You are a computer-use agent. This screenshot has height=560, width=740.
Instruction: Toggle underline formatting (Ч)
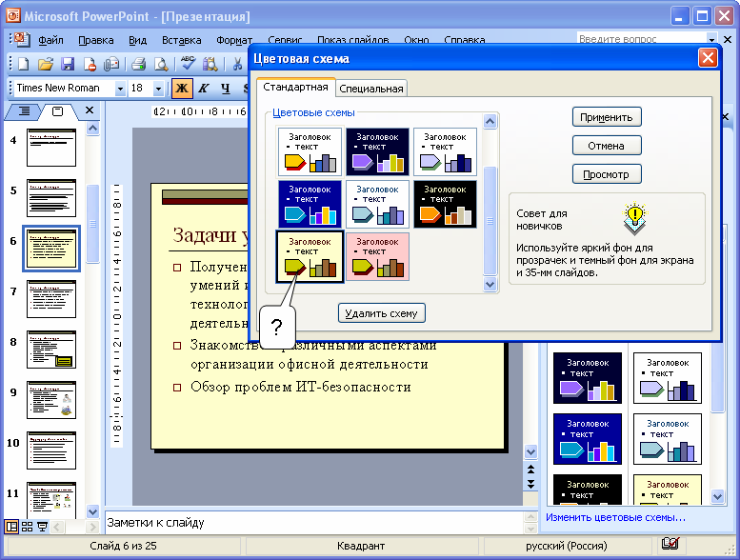pyautogui.click(x=226, y=89)
